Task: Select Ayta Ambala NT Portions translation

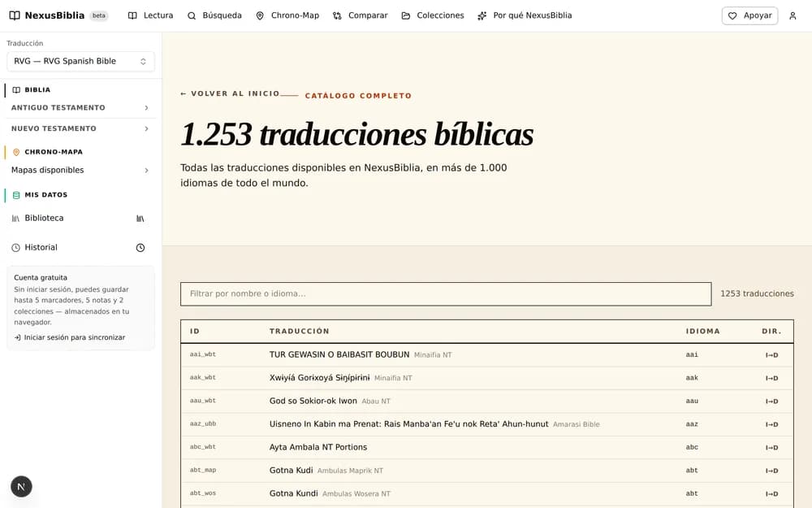Action: click(318, 447)
